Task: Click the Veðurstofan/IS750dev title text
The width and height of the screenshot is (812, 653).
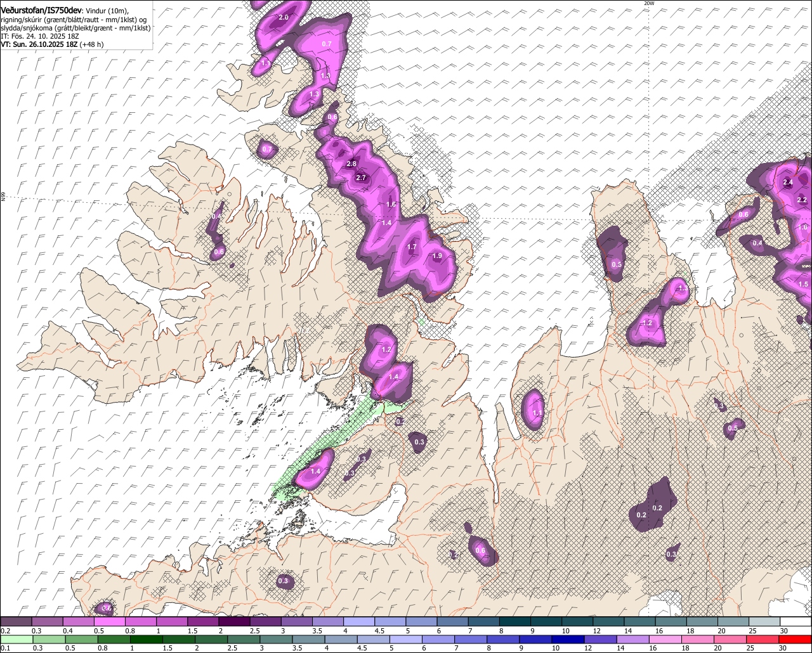Action: click(41, 11)
